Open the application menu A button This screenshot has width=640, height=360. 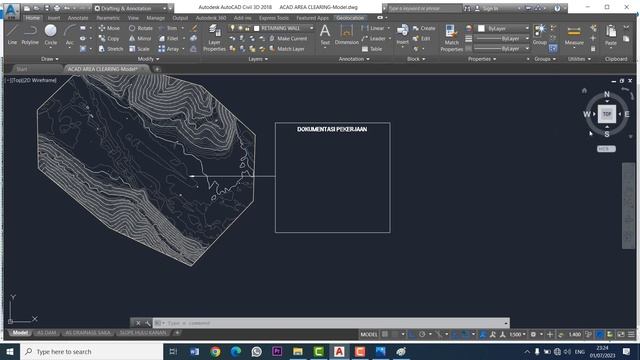(x=11, y=11)
